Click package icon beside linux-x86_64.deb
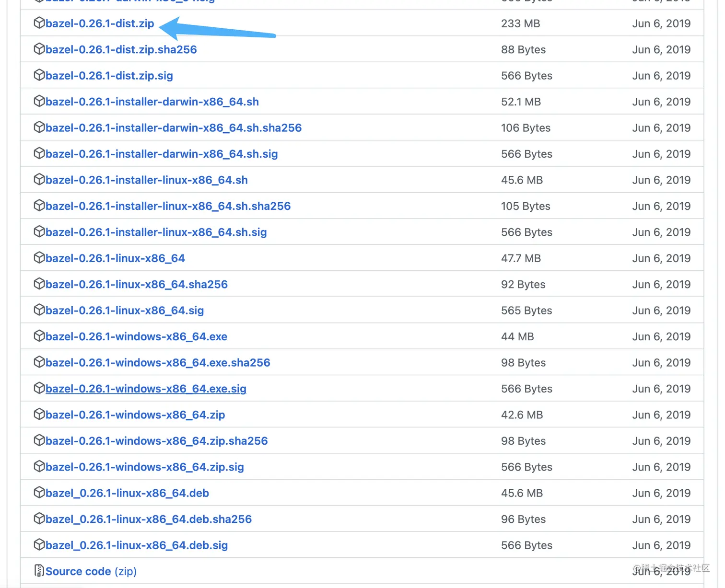Viewport: 725px width, 588px height. (39, 493)
